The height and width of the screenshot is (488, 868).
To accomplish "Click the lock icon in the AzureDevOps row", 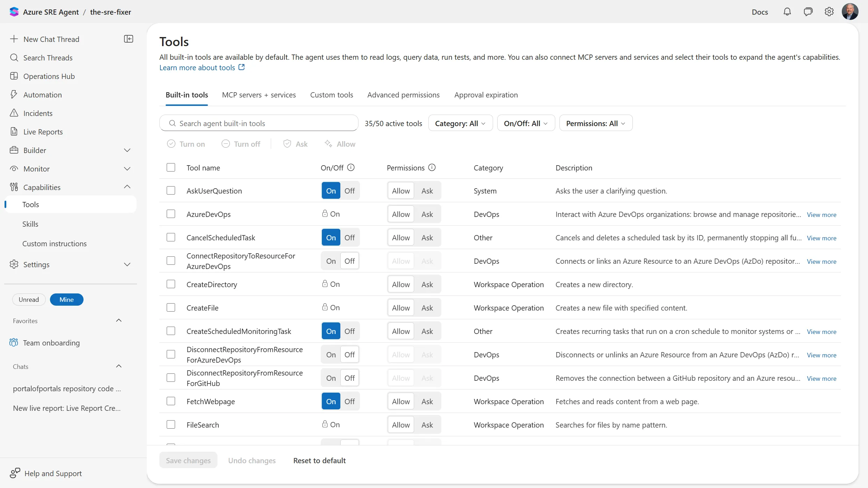I will (x=325, y=213).
